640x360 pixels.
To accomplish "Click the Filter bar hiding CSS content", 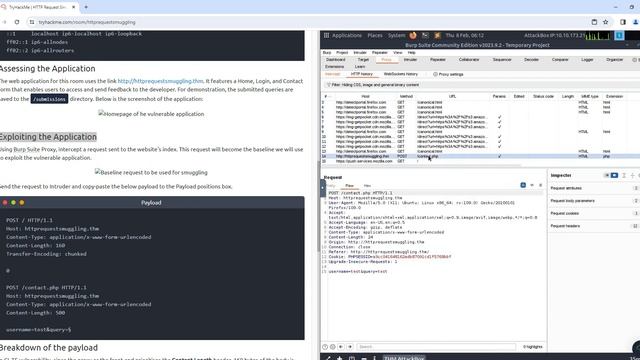I will pos(482,85).
